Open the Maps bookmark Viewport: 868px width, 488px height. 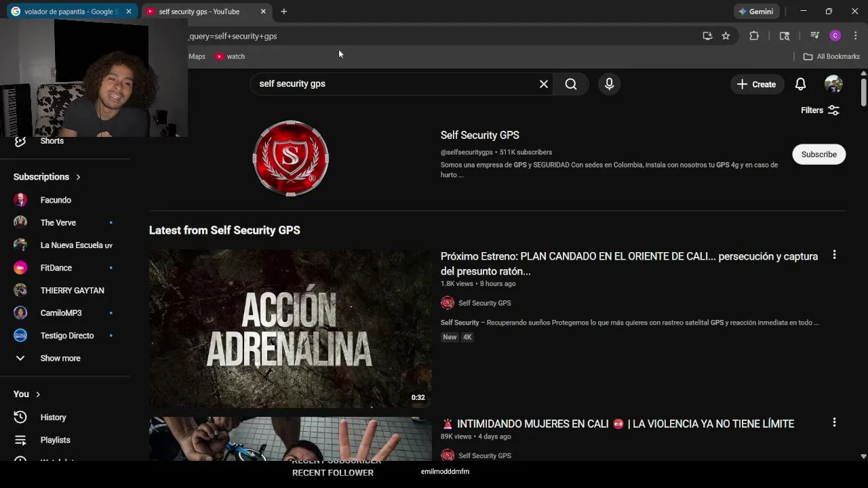(197, 56)
